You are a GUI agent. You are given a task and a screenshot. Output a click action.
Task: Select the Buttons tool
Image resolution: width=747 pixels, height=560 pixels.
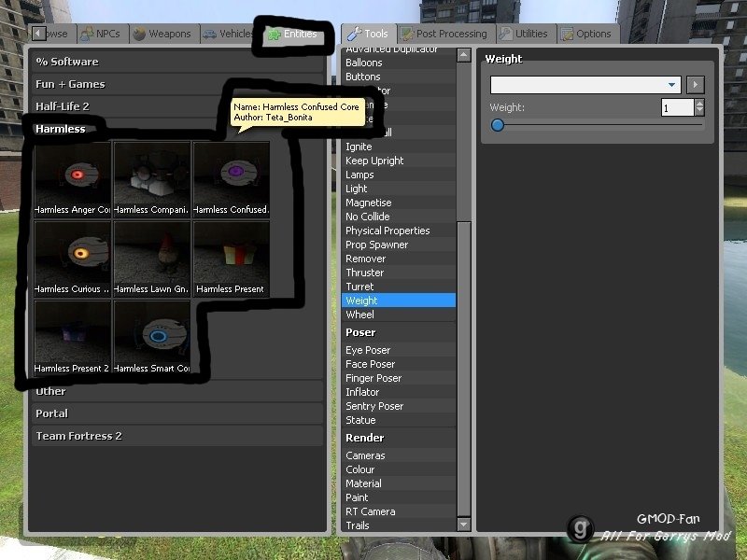click(399, 77)
